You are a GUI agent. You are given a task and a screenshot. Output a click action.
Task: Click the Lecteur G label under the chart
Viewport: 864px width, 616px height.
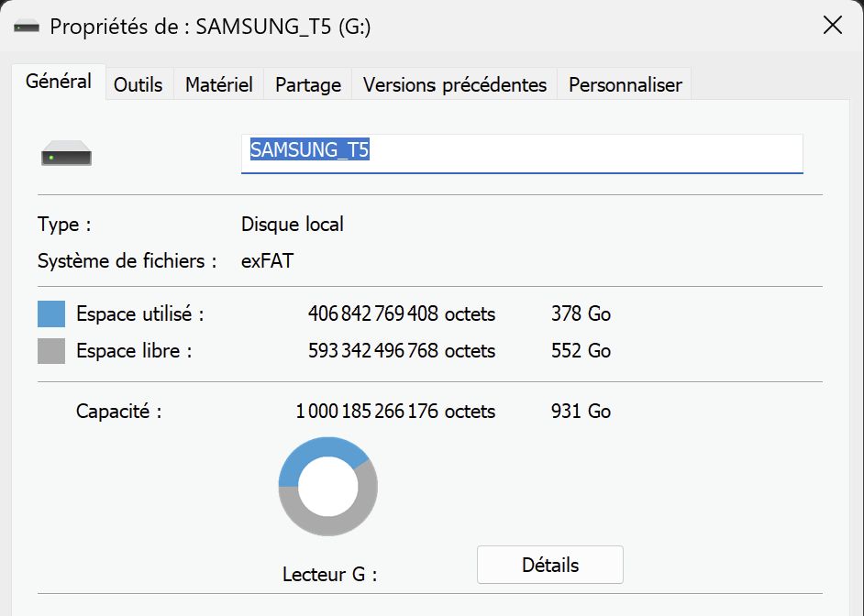coord(327,574)
